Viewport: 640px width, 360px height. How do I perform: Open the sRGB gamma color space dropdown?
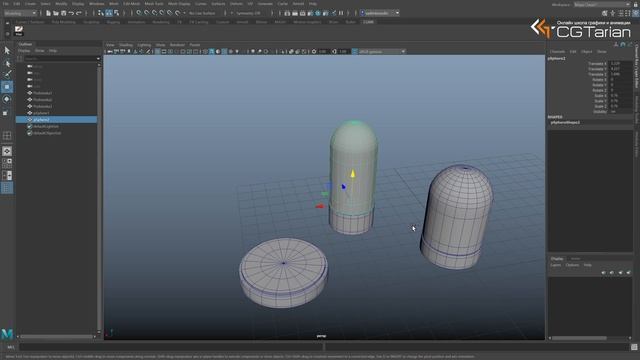pos(382,52)
